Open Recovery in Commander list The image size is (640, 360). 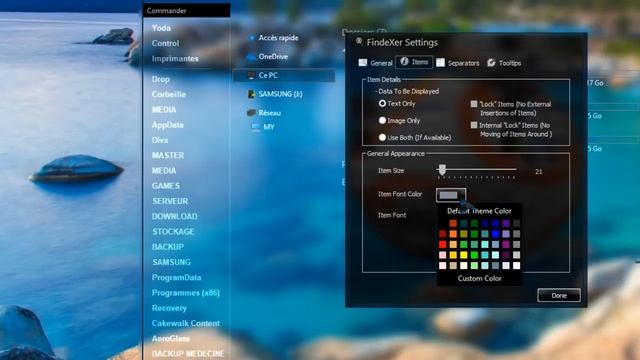(x=169, y=308)
